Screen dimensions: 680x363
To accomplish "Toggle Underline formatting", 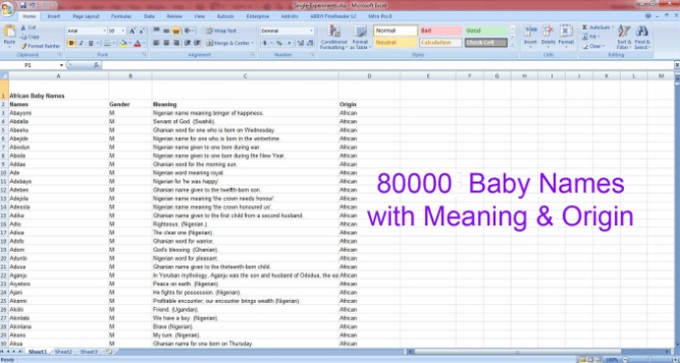I will click(x=91, y=43).
